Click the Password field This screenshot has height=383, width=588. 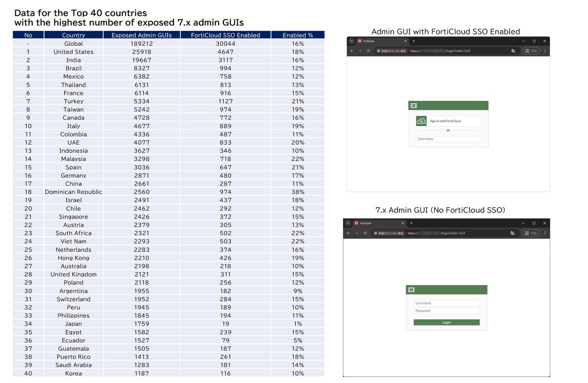[x=446, y=311]
